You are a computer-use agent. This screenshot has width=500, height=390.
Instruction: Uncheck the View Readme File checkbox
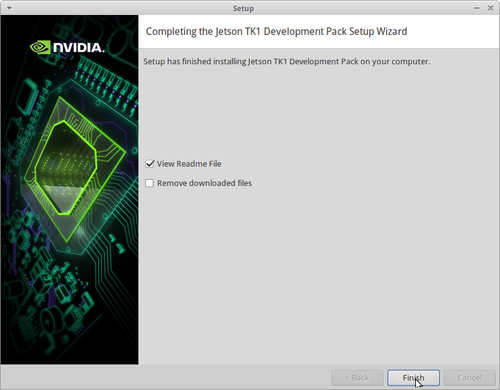tap(150, 164)
